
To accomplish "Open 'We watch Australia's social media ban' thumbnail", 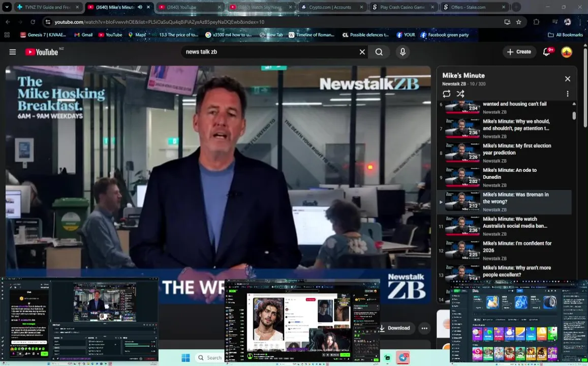I will point(462,226).
